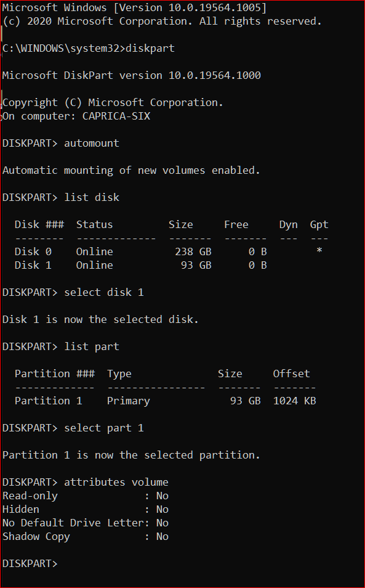Select the 'list disk' command text
Viewport: 365px width, 588px height.
[x=92, y=197]
